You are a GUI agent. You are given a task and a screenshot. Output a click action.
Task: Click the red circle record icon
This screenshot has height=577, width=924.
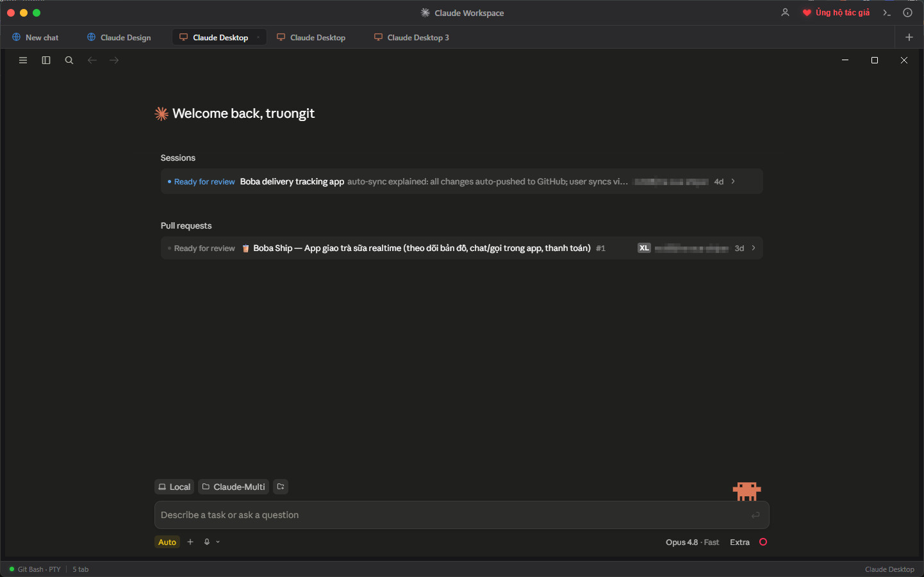pyautogui.click(x=763, y=542)
